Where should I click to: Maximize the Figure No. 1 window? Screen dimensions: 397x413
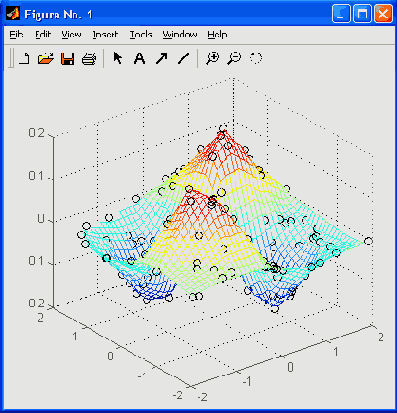pos(362,14)
